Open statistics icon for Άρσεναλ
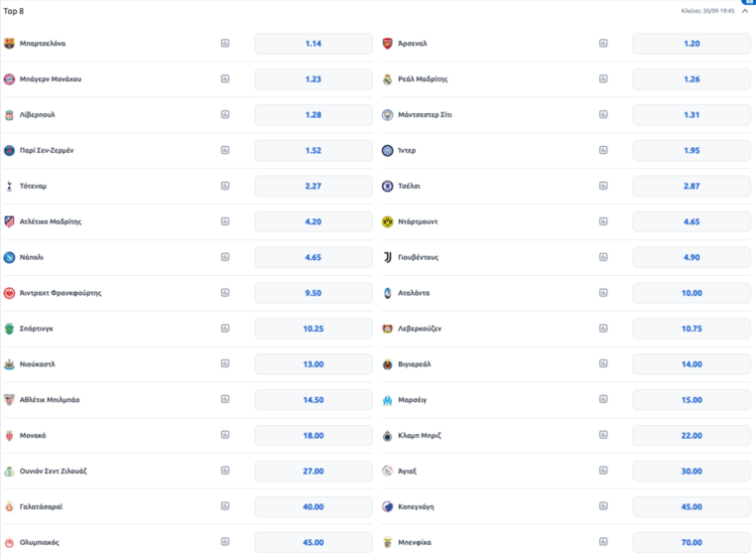The image size is (756, 558). pyautogui.click(x=603, y=44)
